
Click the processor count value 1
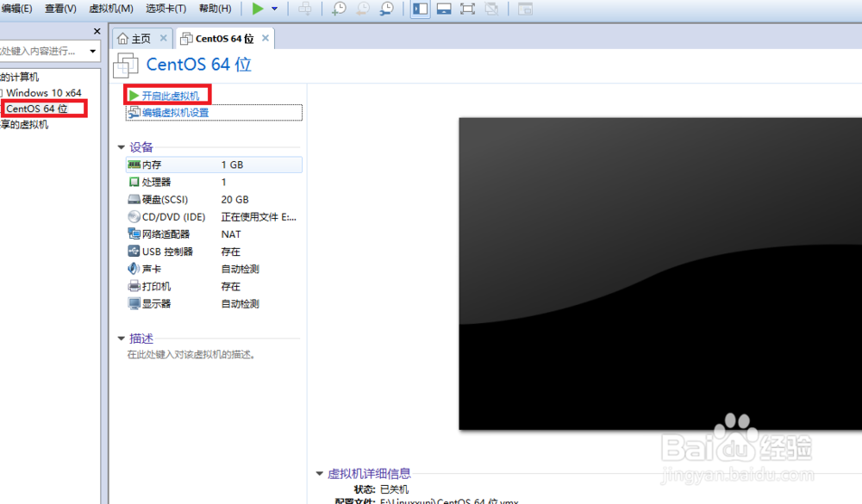pos(224,182)
